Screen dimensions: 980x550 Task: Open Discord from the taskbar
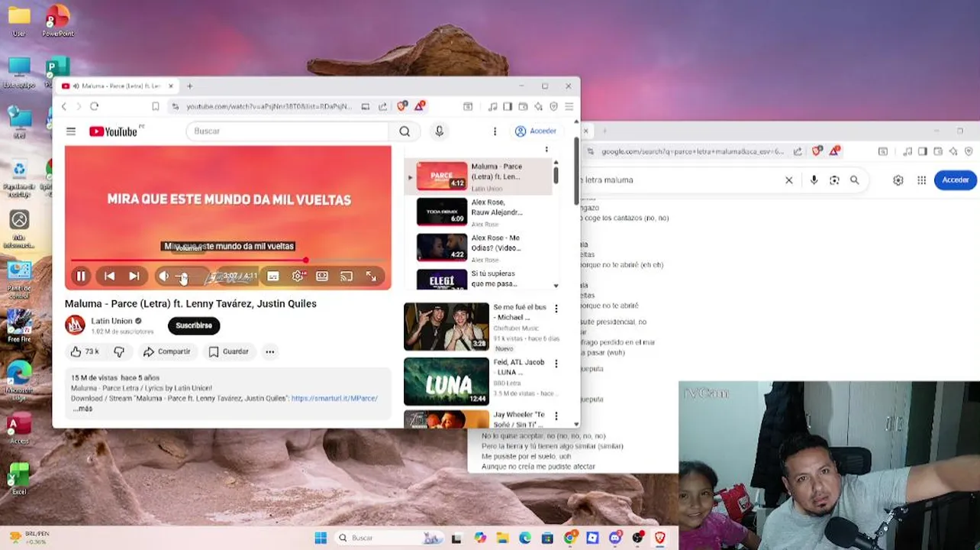pyautogui.click(x=615, y=539)
